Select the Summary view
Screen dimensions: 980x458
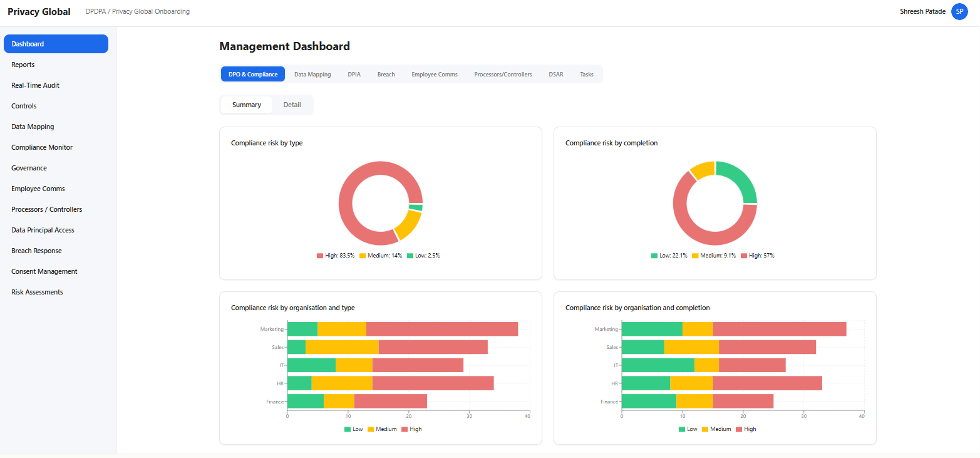pos(246,105)
